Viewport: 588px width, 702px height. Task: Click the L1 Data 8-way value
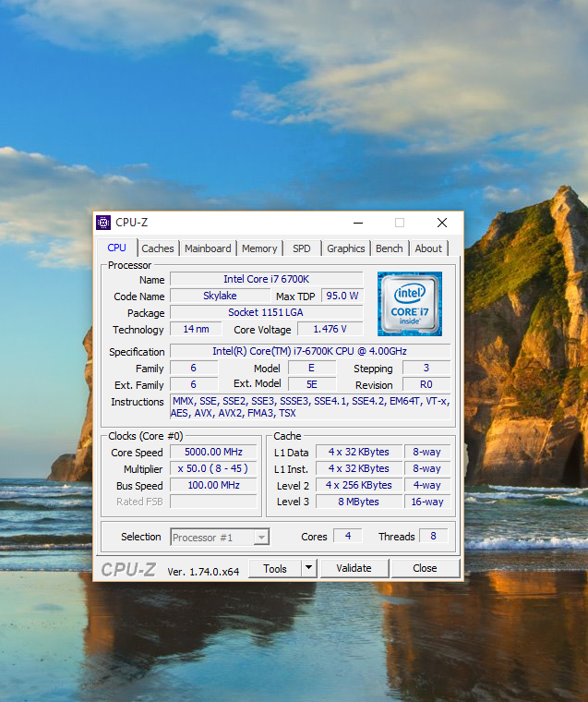click(427, 452)
